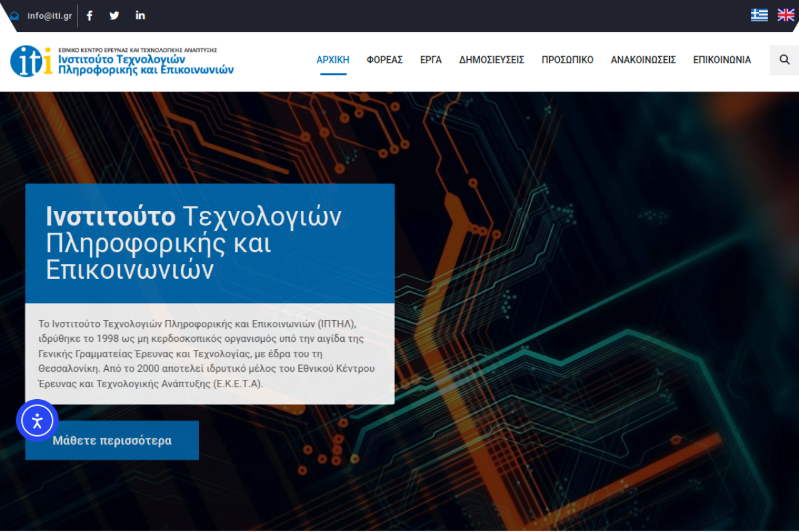Open the ΑΝΑΚΟΙΝΩΣΕΙΣ menu
Image resolution: width=799 pixels, height=532 pixels.
point(643,60)
